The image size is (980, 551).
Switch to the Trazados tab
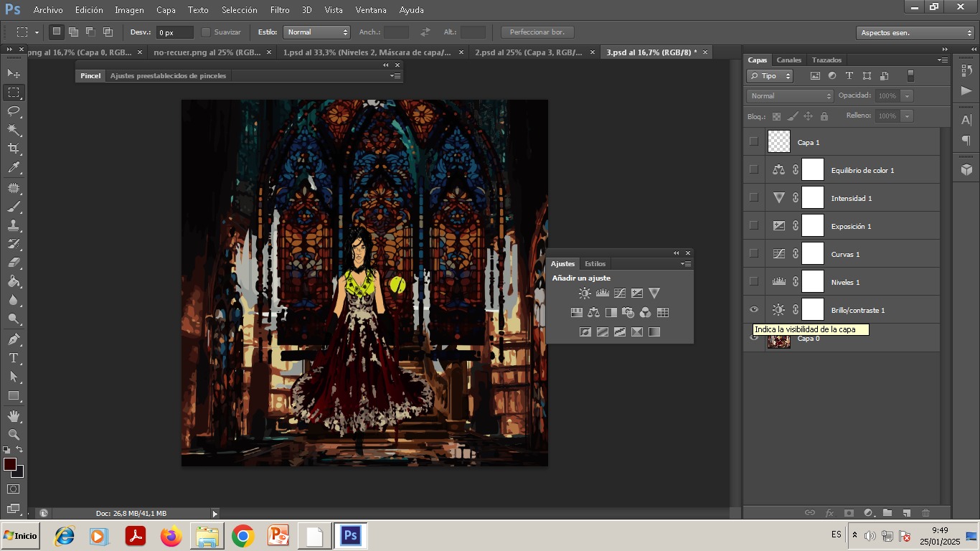pyautogui.click(x=826, y=60)
